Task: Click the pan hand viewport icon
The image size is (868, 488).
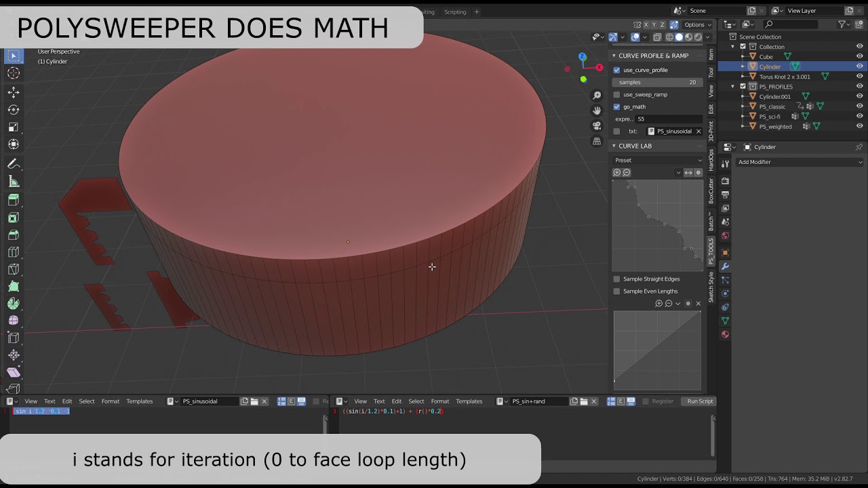Action: (597, 110)
